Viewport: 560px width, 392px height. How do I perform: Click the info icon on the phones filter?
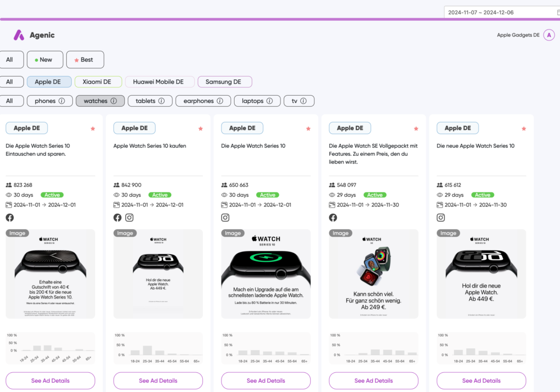click(62, 101)
